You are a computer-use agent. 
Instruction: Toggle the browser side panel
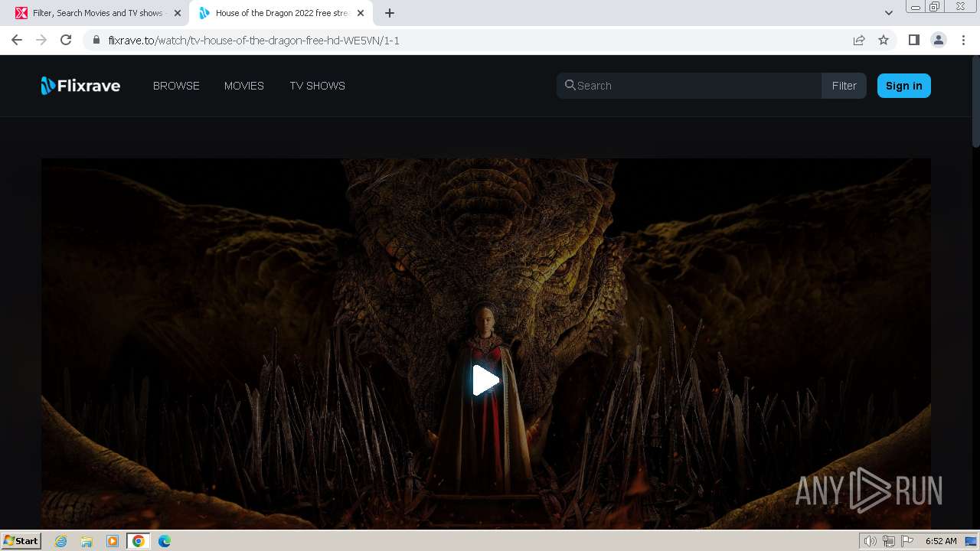click(x=913, y=40)
